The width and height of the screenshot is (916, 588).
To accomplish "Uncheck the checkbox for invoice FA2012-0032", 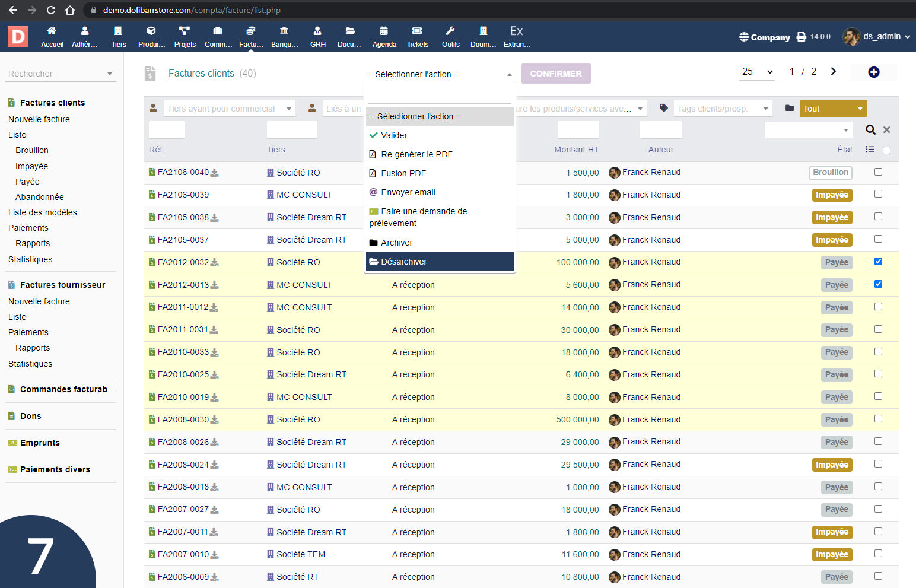I will pos(878,262).
